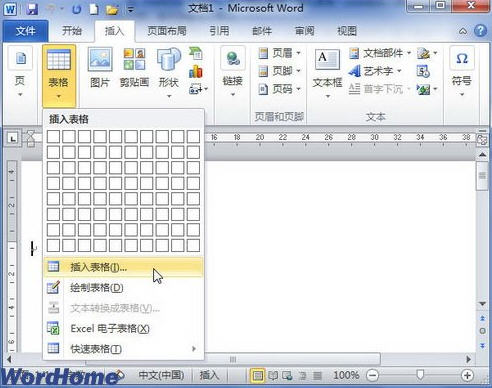Screen dimensions: 492x388
Task: Open the 艺术字 (WordArt) dropdown
Action: point(375,71)
